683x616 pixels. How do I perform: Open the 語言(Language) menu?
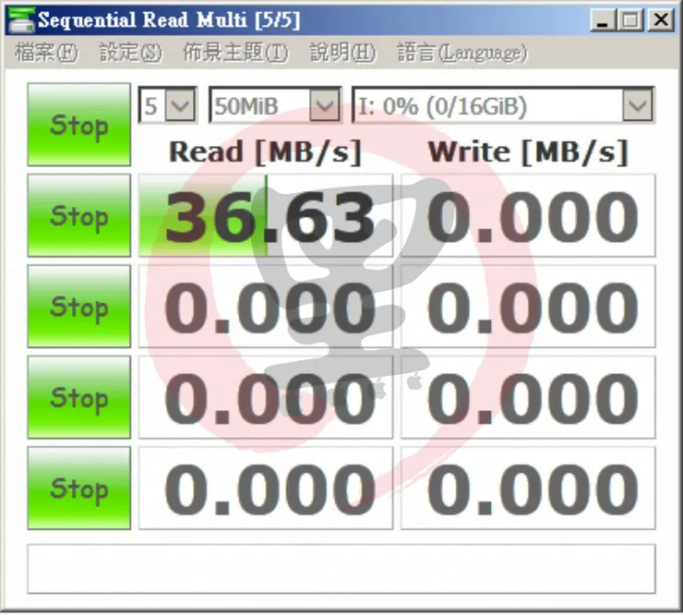[x=462, y=53]
